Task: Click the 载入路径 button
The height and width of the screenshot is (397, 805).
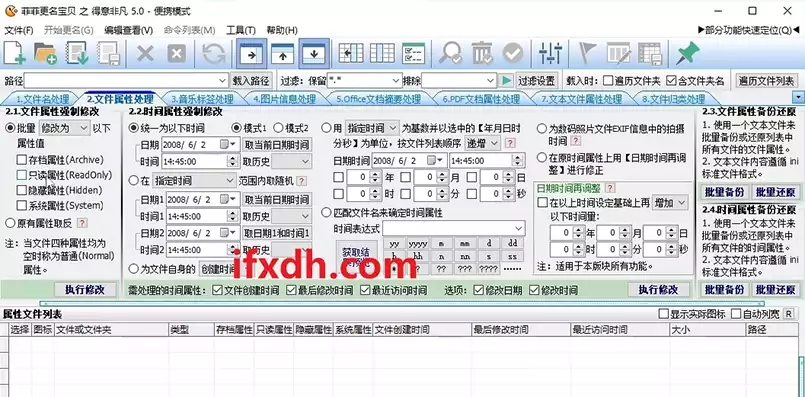Action: (251, 81)
